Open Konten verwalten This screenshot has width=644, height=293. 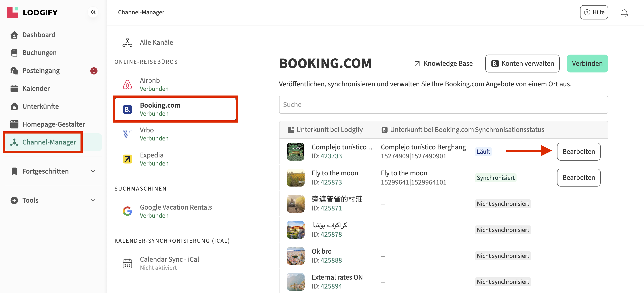click(x=522, y=64)
